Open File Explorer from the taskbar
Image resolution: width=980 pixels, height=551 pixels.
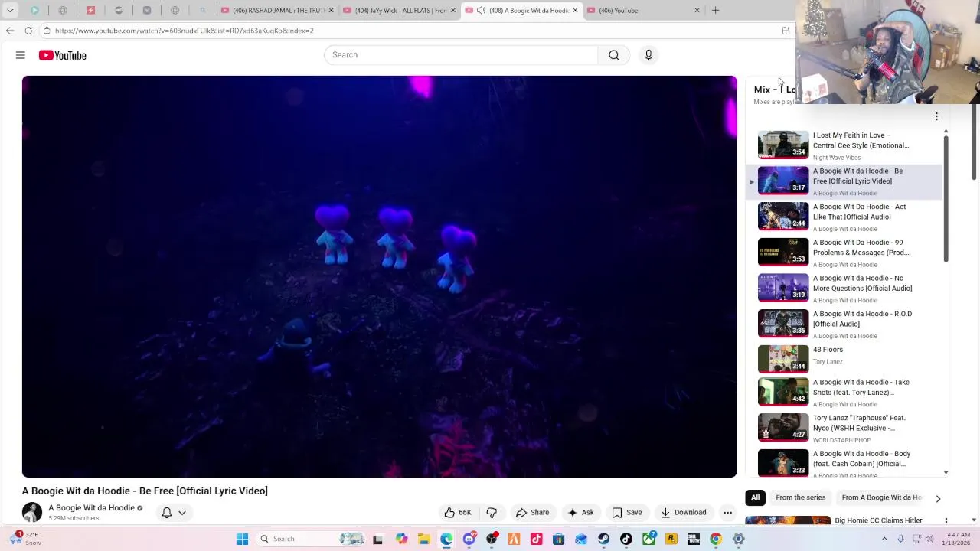click(x=423, y=539)
